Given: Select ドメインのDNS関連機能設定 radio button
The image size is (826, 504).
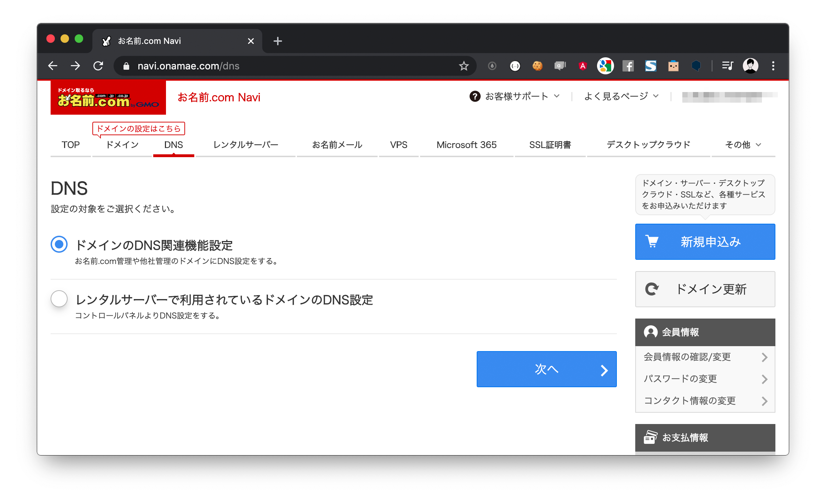Looking at the screenshot, I should click(59, 244).
